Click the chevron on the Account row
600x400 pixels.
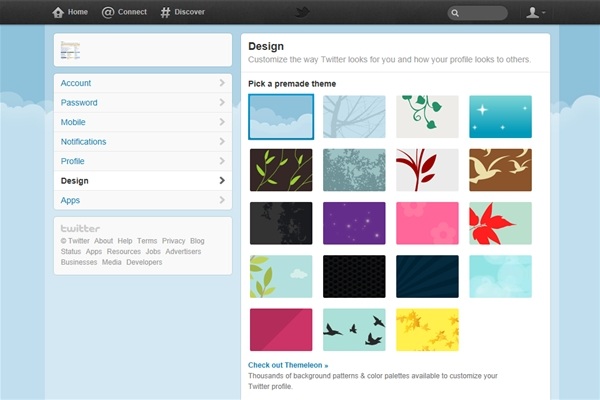point(222,83)
